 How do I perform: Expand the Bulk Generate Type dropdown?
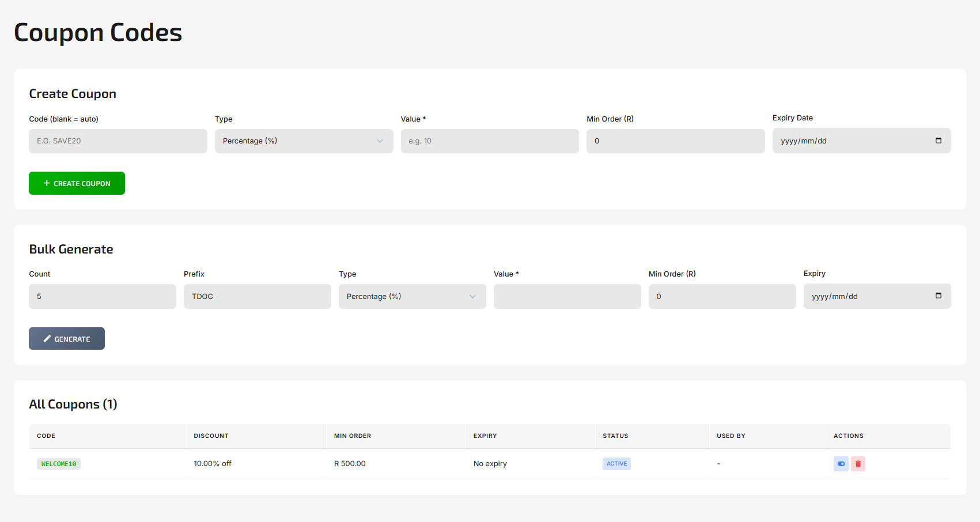[412, 297]
